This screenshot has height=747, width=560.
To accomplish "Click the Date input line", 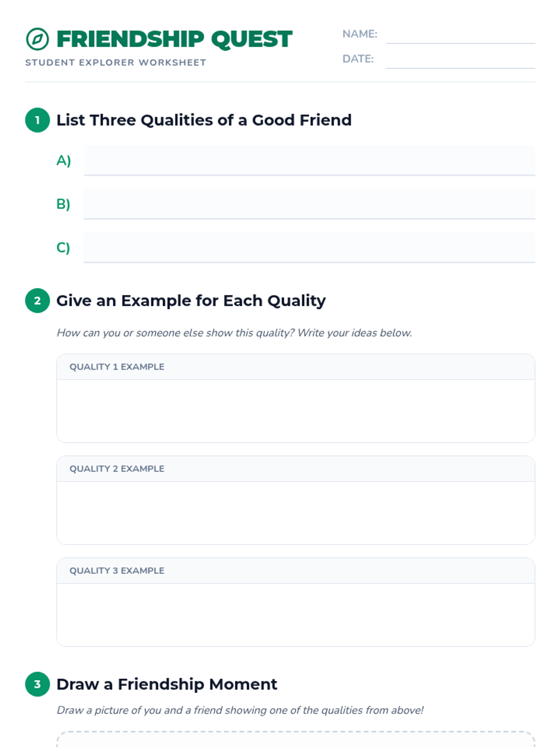I will pyautogui.click(x=460, y=60).
